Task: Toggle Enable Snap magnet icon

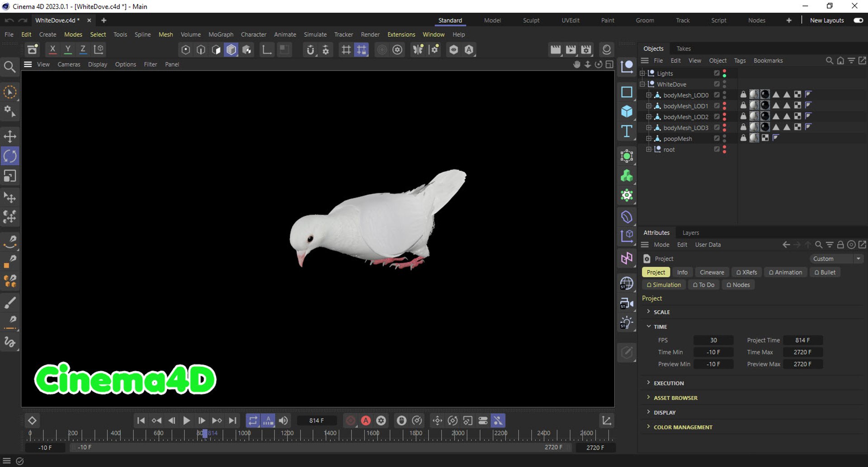Action: 310,49
